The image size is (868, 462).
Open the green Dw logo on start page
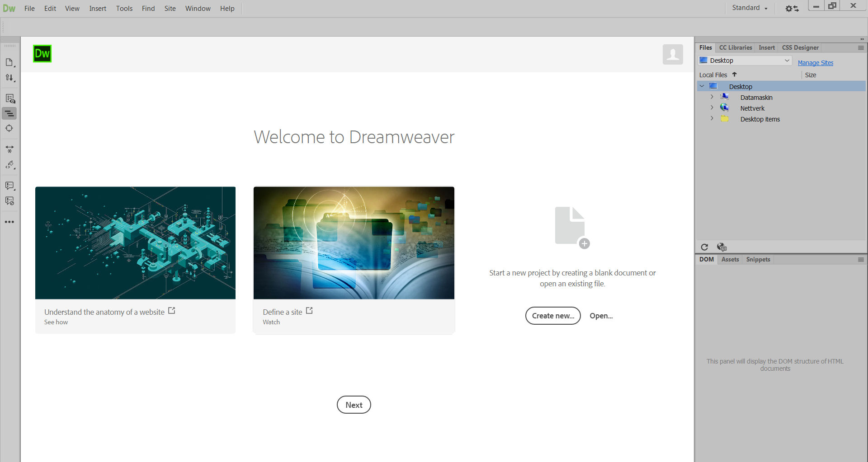click(x=42, y=54)
